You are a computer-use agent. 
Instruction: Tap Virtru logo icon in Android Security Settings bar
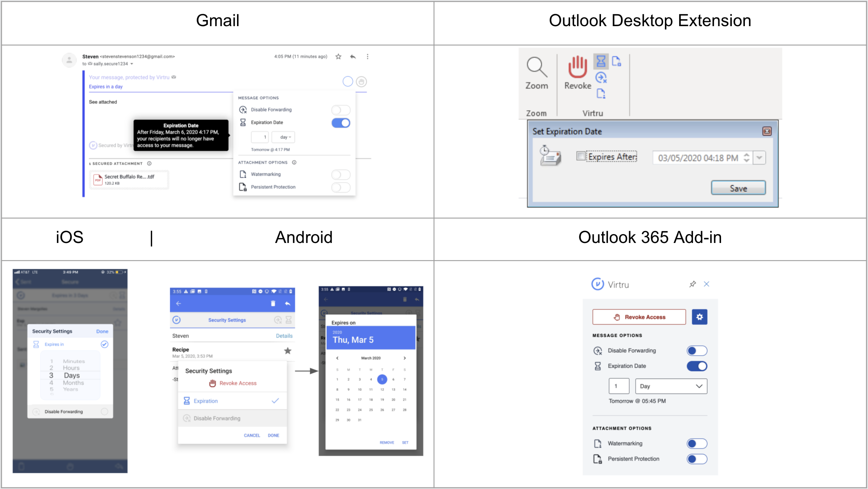tap(177, 320)
